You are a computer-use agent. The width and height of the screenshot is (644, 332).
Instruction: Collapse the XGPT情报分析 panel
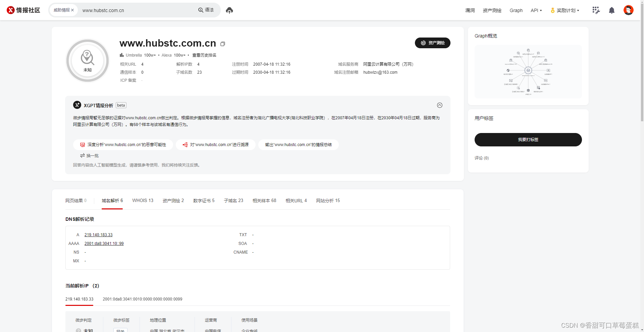(x=439, y=105)
